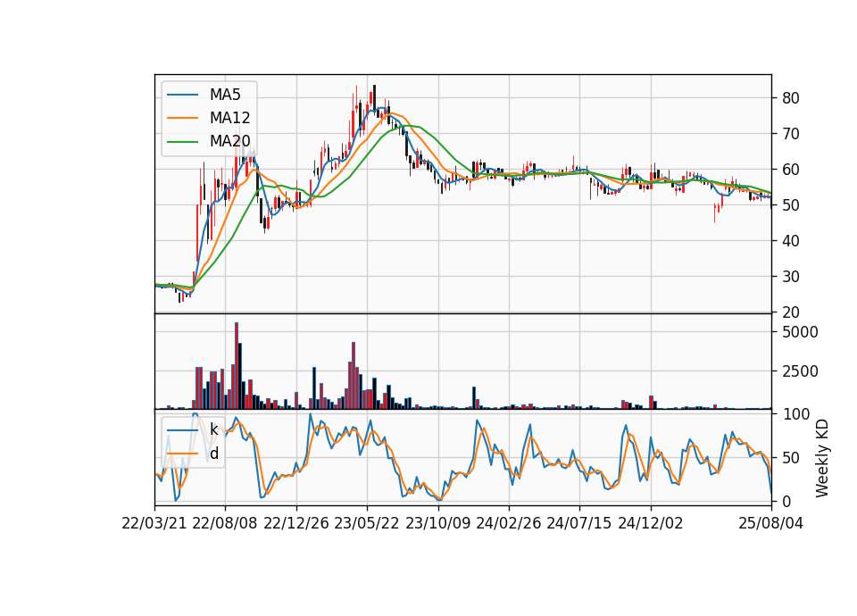This screenshot has width=857, height=616.
Task: Click the Weekly KD axis label
Action: [822, 459]
